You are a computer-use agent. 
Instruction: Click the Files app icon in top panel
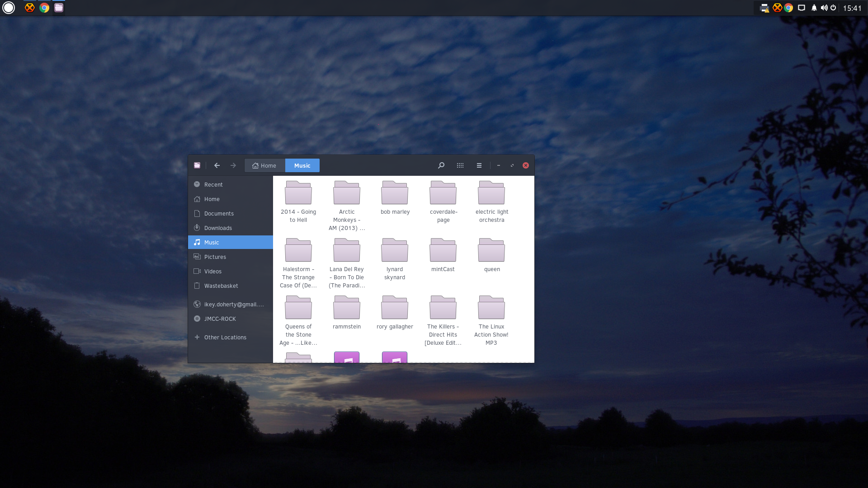point(59,8)
